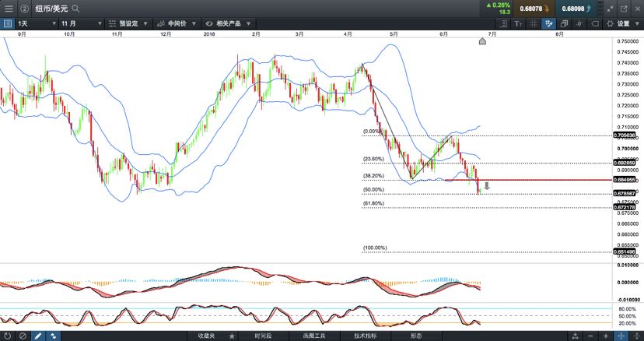The width and height of the screenshot is (644, 341).
Task: Click the up-down arrows icon in bottom bar
Action: pos(53,336)
